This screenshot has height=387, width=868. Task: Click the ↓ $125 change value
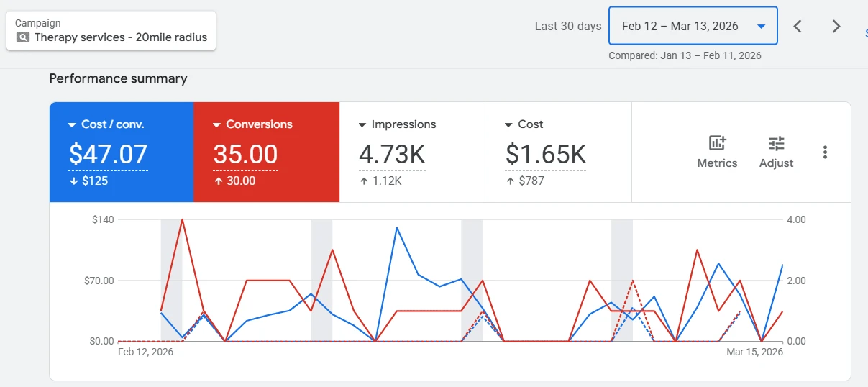point(88,181)
